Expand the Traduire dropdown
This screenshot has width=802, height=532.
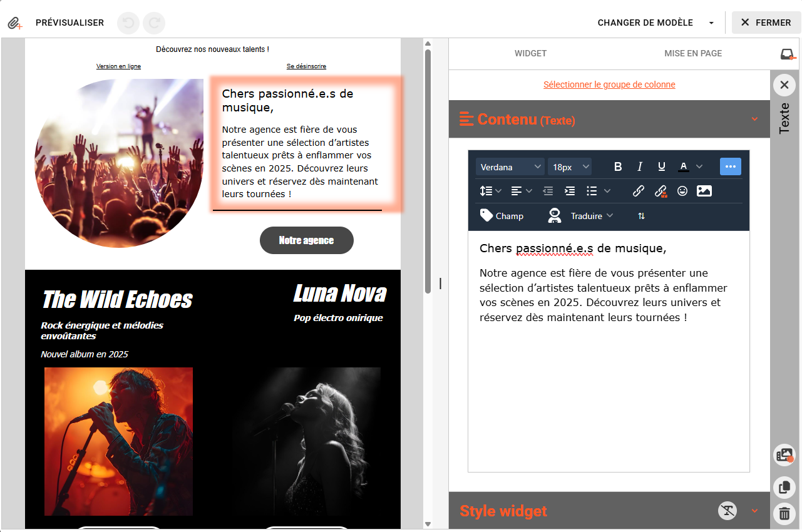(x=592, y=216)
